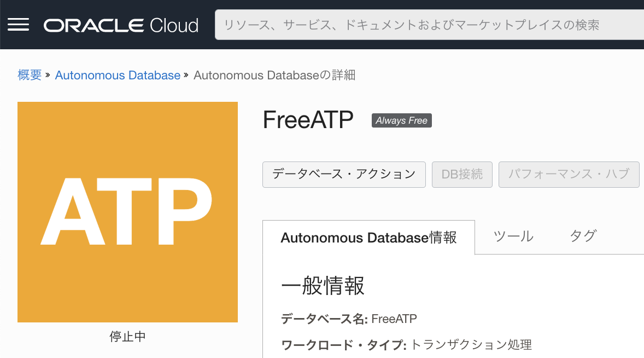
Task: Click the disabled DB接続 button
Action: (x=462, y=174)
